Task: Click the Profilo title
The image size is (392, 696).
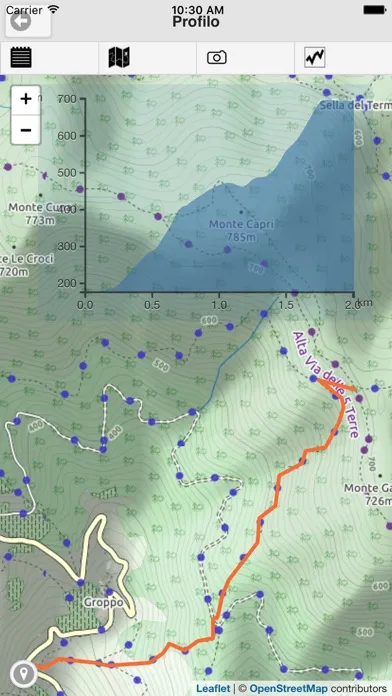Action: coord(196,22)
